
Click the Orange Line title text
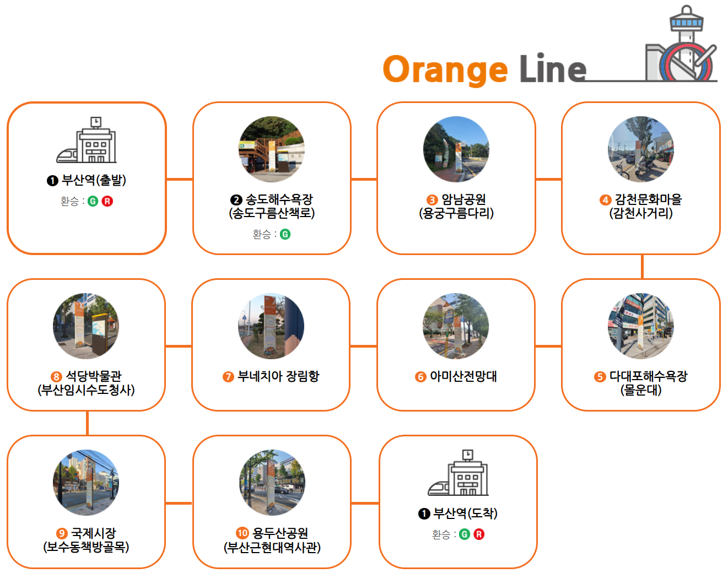(485, 69)
